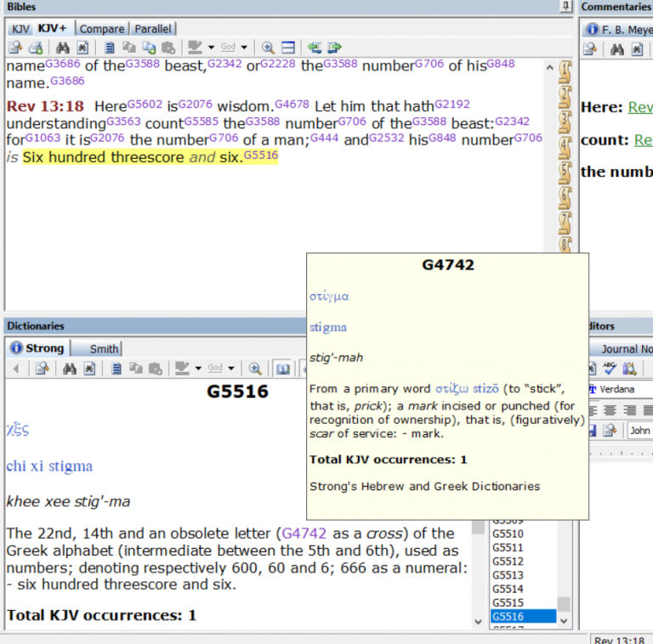Click the back arrow in the Dictionaries toolbar
Viewport: 653px width, 644px height.
(x=16, y=369)
